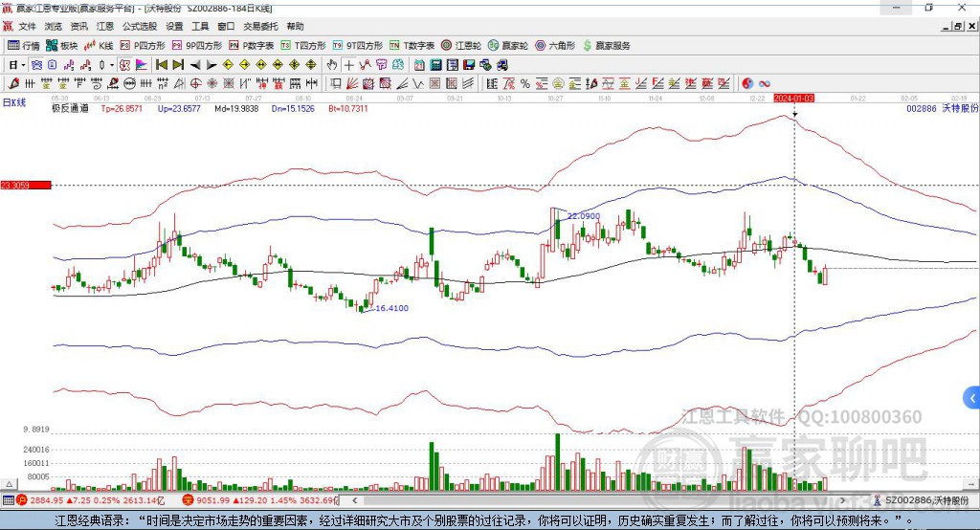Open the 9T四方形 tool
The height and width of the screenshot is (530, 980).
(x=358, y=46)
